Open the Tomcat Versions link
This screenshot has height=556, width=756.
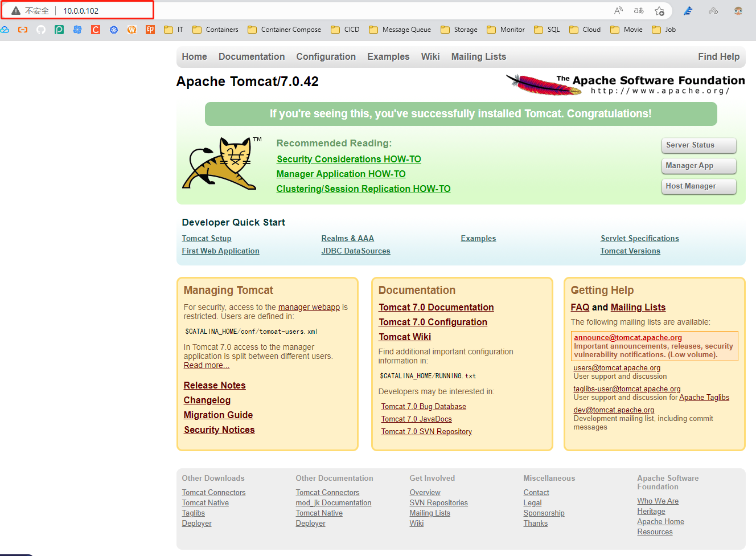click(x=630, y=251)
